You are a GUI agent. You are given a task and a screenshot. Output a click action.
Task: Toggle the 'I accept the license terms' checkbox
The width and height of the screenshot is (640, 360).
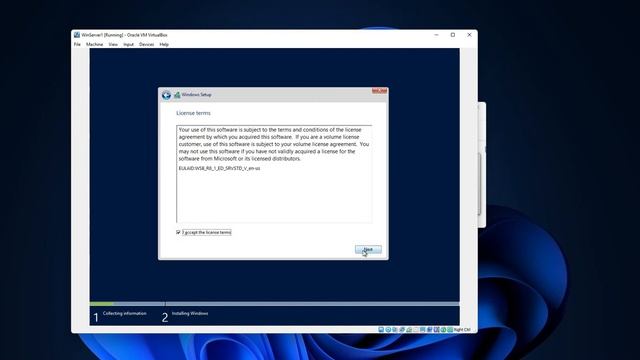[178, 232]
